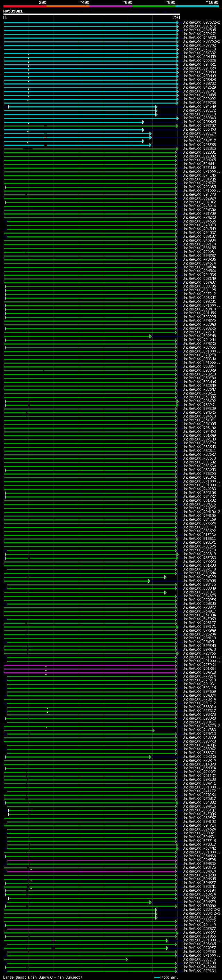Select the UniRef100_A2Z317 label

pos(199,711)
